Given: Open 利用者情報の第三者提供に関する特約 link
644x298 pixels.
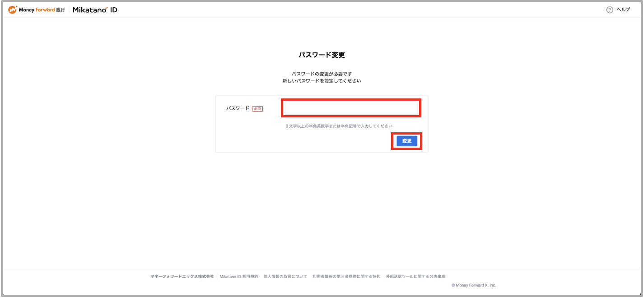Looking at the screenshot, I should coord(346,276).
